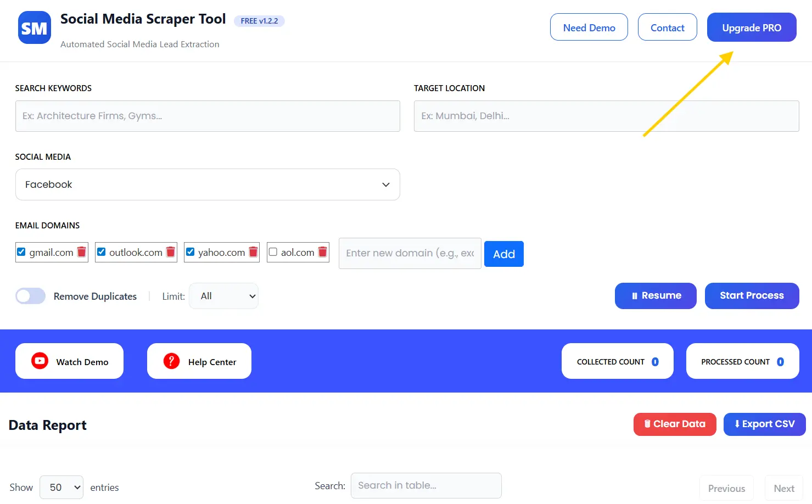The width and height of the screenshot is (812, 504).
Task: Enable the aol.com domain checkbox
Action: tap(273, 252)
